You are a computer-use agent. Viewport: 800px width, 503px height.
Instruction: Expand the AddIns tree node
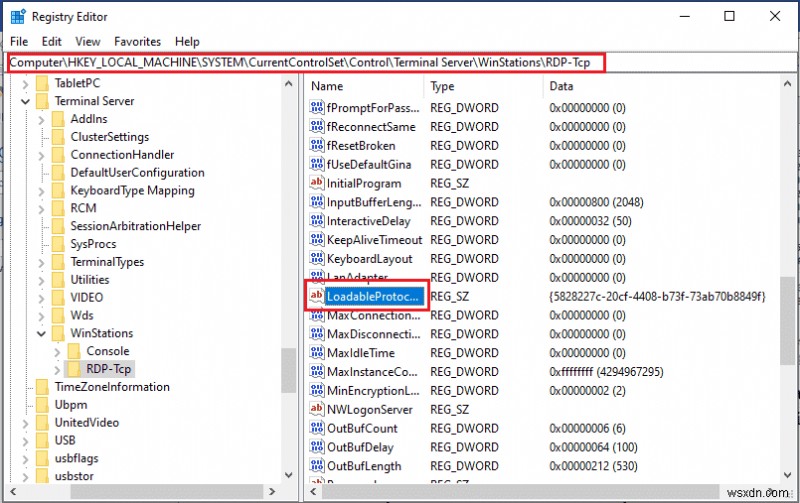tap(41, 119)
